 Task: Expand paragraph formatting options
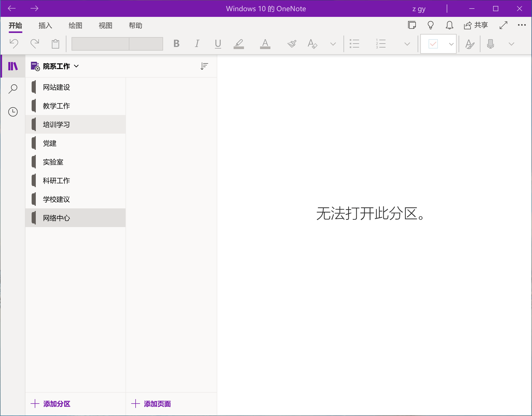[407, 44]
